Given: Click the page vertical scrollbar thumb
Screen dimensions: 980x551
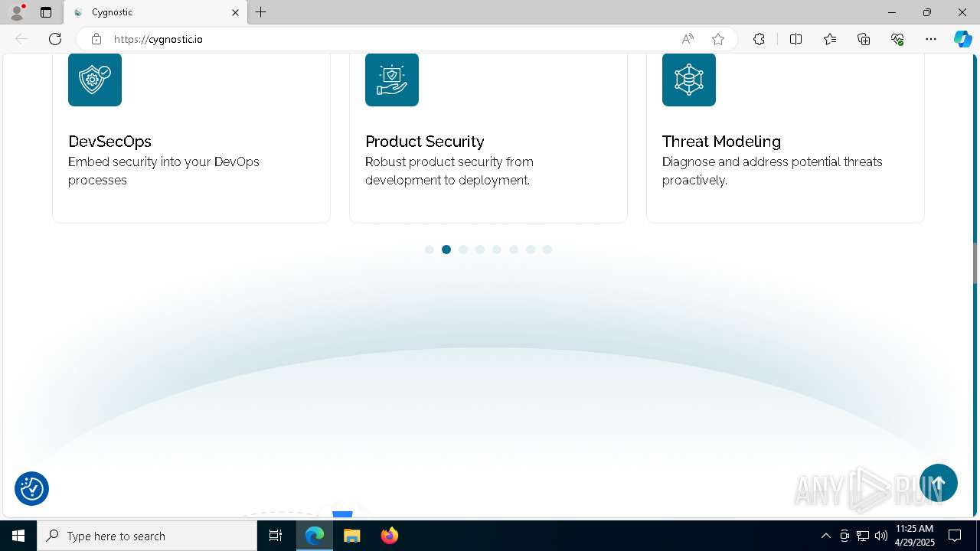Looking at the screenshot, I should pyautogui.click(x=975, y=262).
